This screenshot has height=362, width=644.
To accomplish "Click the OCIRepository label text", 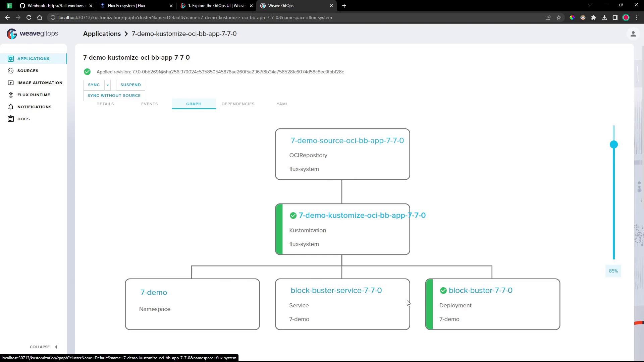I will click(x=308, y=156).
